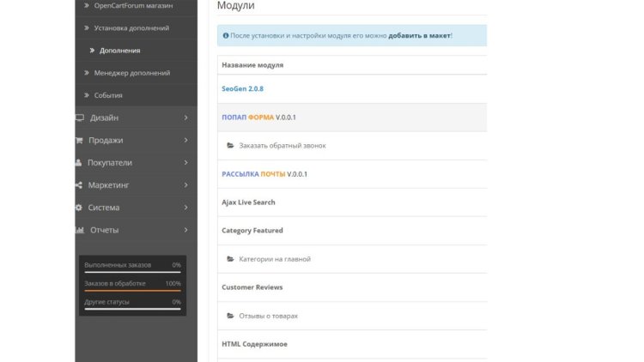Click the Продажи shopping cart icon
This screenshot has width=644, height=362.
pos(80,140)
